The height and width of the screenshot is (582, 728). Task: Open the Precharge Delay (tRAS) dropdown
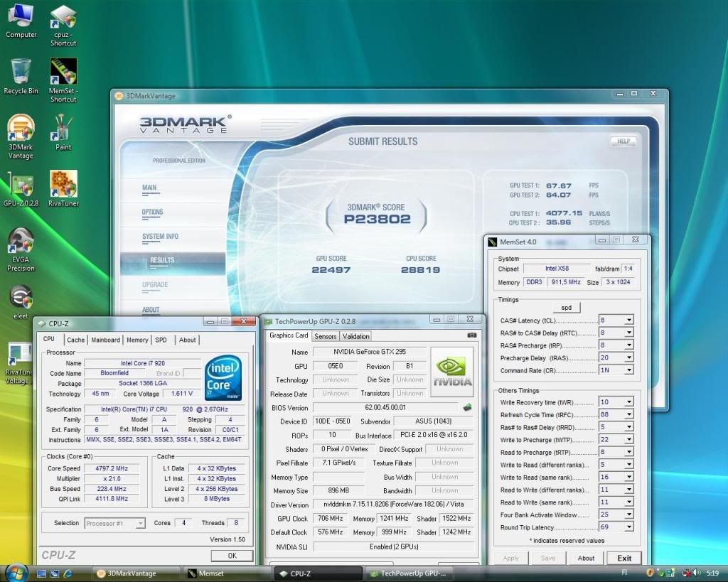point(628,357)
